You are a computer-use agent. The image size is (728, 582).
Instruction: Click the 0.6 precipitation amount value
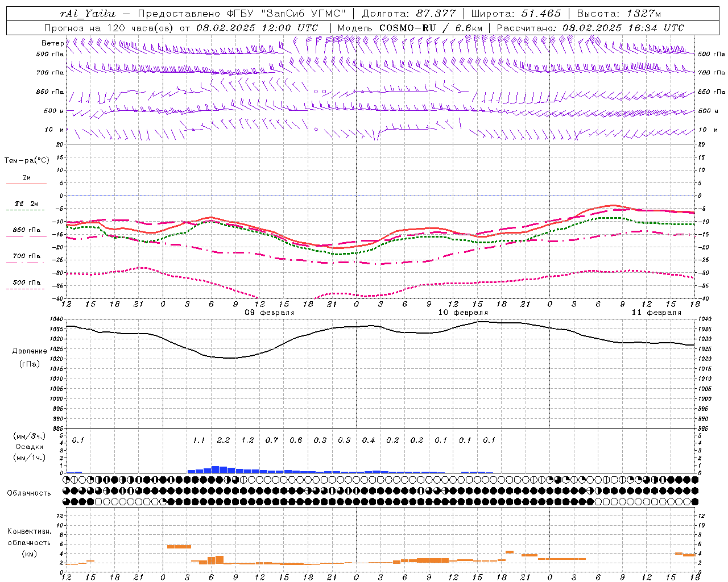pos(296,440)
